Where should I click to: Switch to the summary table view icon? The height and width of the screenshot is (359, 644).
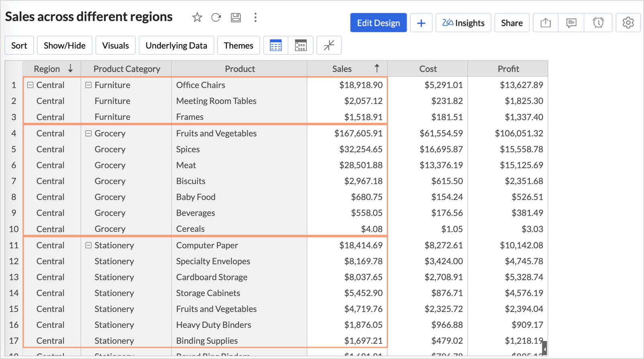300,45
